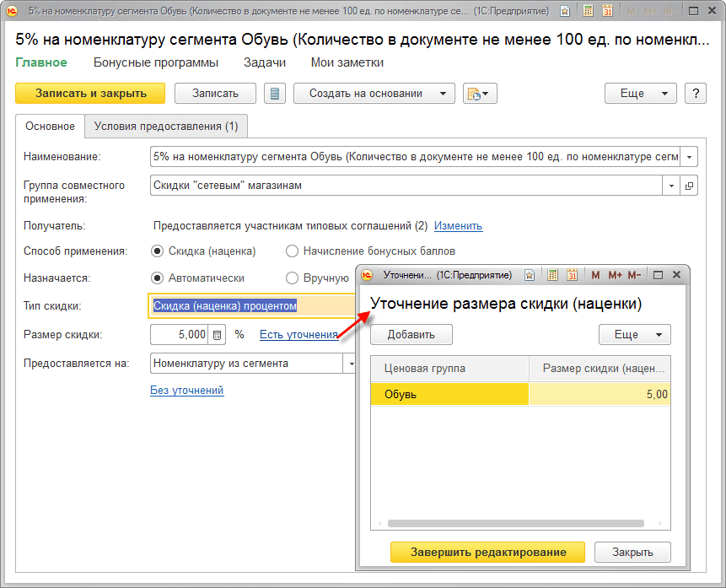Click the Размер скидки value 5,000
The width and height of the screenshot is (726, 588).
[180, 335]
